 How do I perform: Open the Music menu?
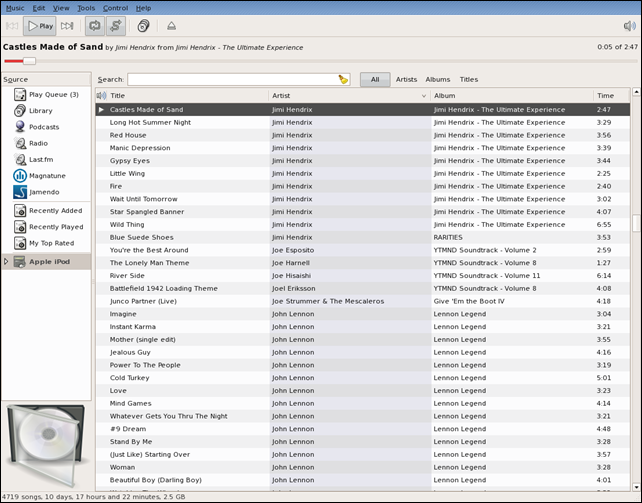click(x=15, y=7)
